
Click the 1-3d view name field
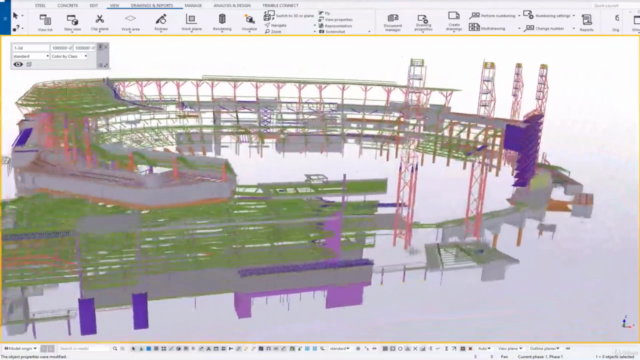[x=31, y=48]
